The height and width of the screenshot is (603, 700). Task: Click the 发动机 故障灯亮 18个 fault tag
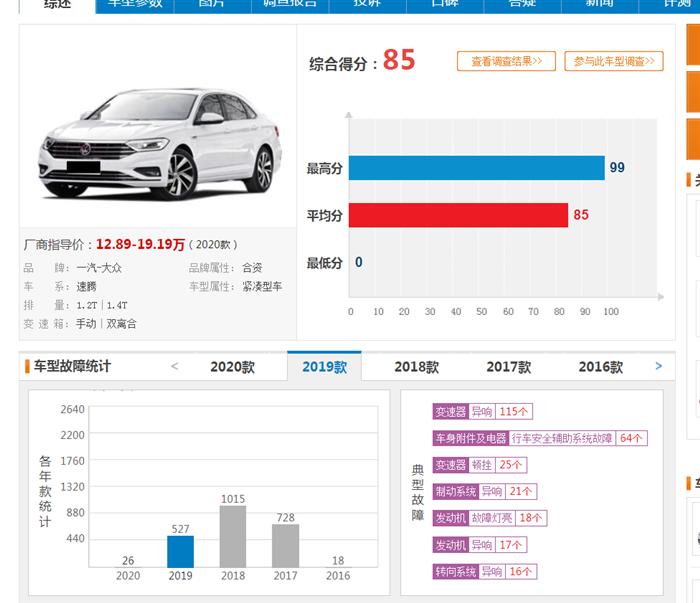coord(490,518)
